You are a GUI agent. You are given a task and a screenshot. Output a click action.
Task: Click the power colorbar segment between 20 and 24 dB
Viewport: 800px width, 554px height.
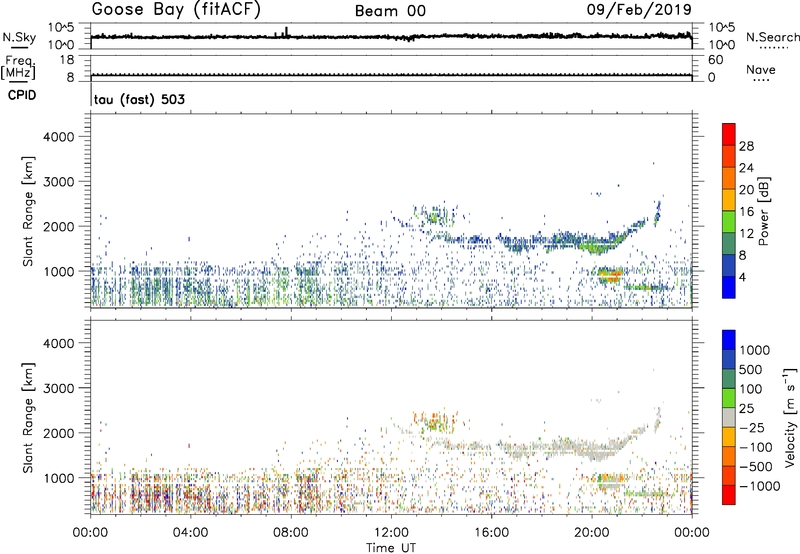729,178
